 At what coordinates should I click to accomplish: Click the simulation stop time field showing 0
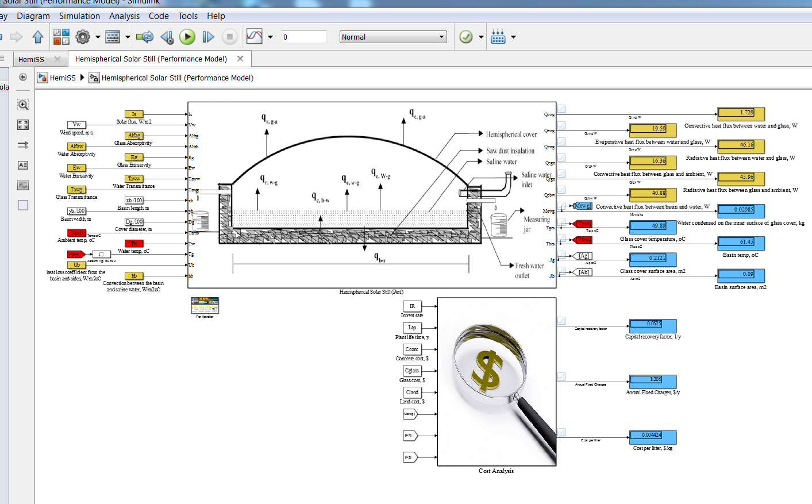[x=303, y=36]
